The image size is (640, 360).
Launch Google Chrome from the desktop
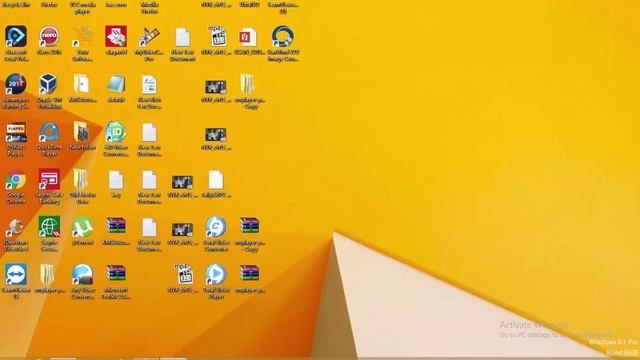[x=16, y=180]
